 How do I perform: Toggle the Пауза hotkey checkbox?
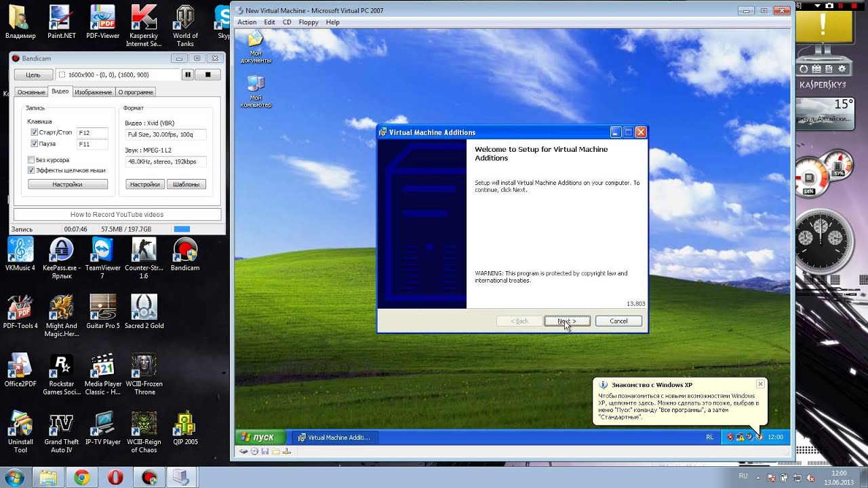(34, 144)
